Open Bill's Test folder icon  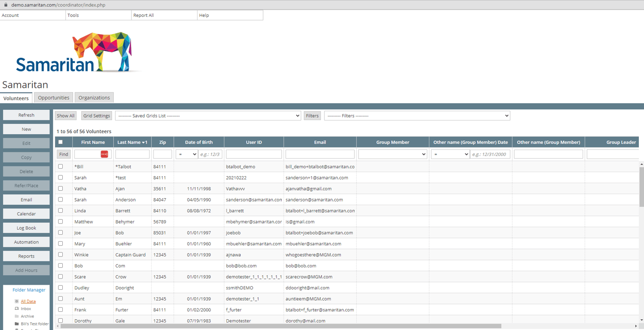coord(17,324)
